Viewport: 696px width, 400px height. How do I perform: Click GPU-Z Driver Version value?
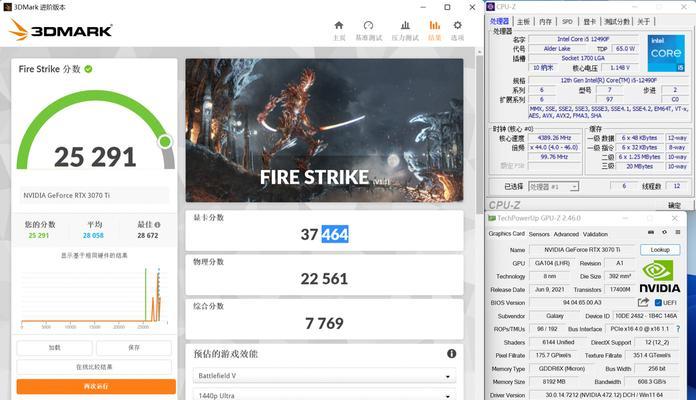tap(604, 395)
